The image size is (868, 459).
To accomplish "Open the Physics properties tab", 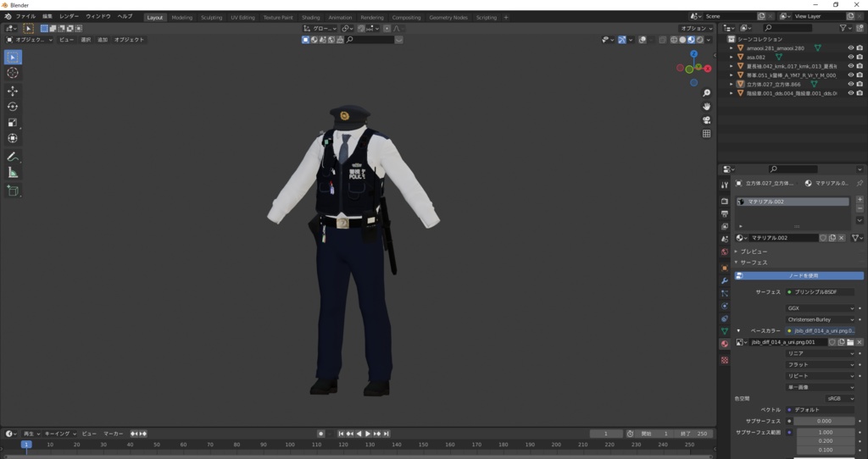I will (725, 306).
